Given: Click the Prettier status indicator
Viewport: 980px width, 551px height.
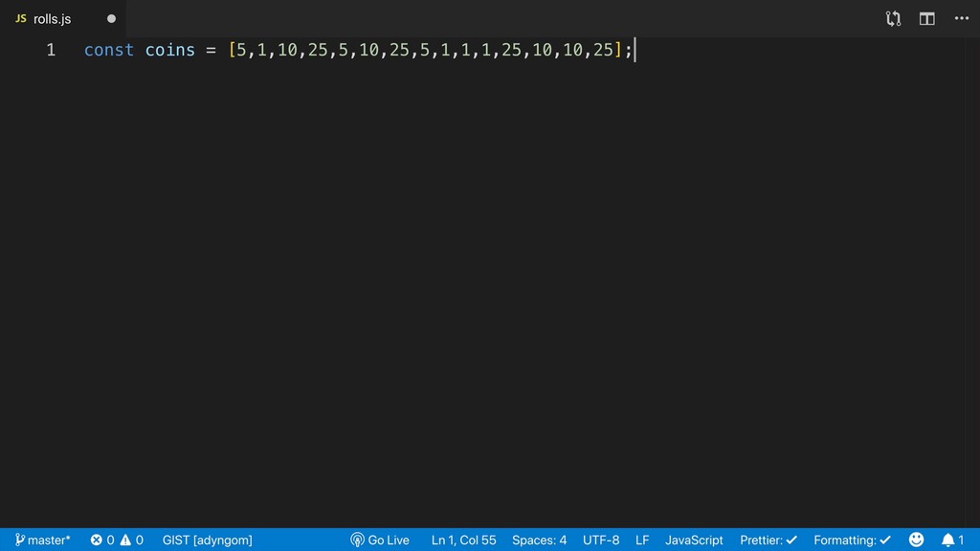Looking at the screenshot, I should (x=768, y=540).
